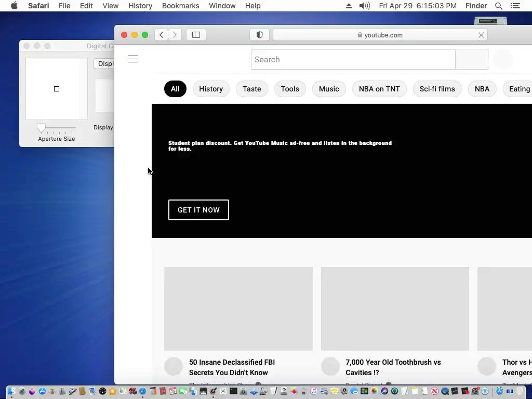Screen dimensions: 532x399
Task: Expand Display dropdown in Digital Color Meter
Action: [x=104, y=63]
